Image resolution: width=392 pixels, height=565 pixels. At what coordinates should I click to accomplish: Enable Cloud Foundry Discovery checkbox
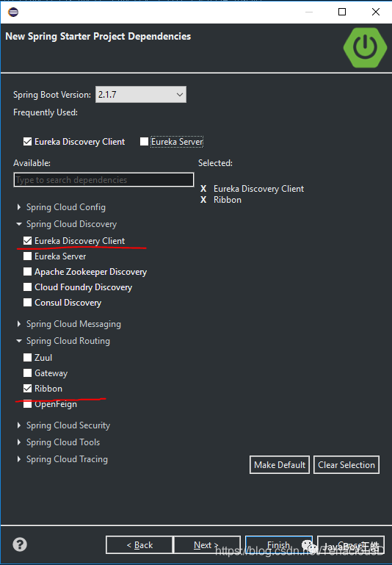click(x=27, y=287)
